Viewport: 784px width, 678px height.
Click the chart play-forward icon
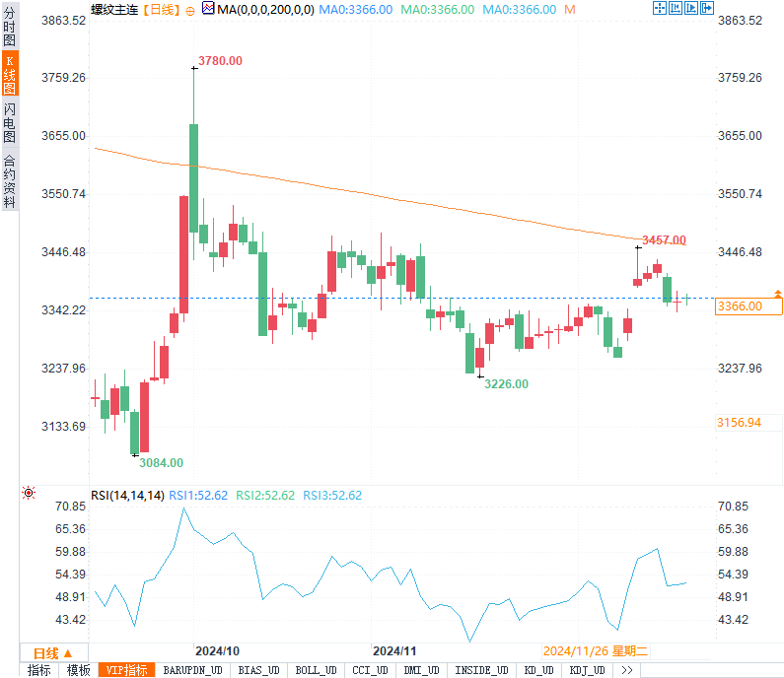(x=691, y=8)
